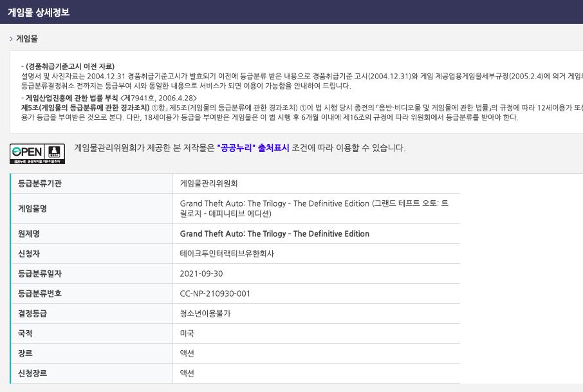Select the 테이크투인터랙티브유한회사 applicant value
This screenshot has height=392, width=583.
pos(227,254)
